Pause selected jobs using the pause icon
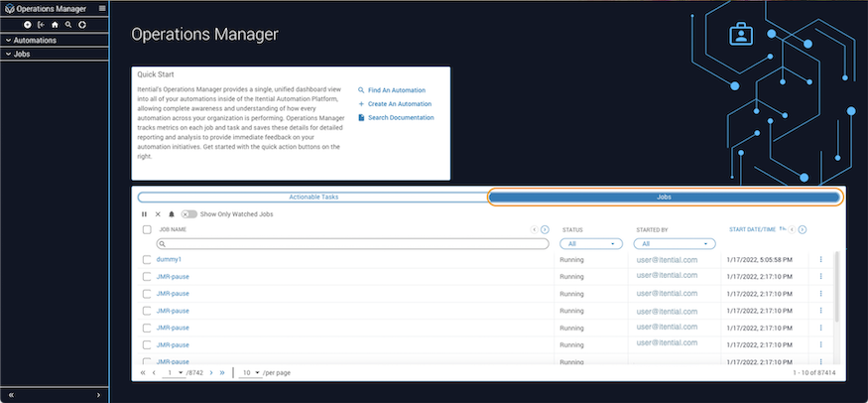Viewport: 868px width, 403px height. click(x=145, y=213)
